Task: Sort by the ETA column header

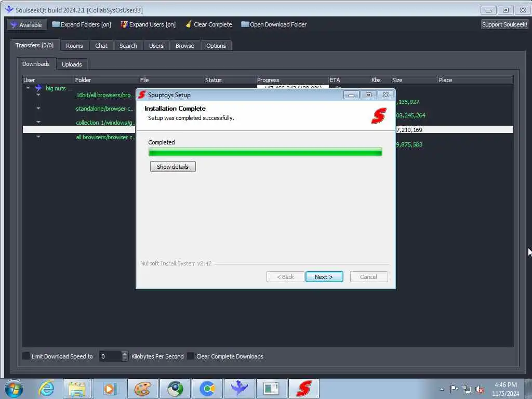Action: 350,80
